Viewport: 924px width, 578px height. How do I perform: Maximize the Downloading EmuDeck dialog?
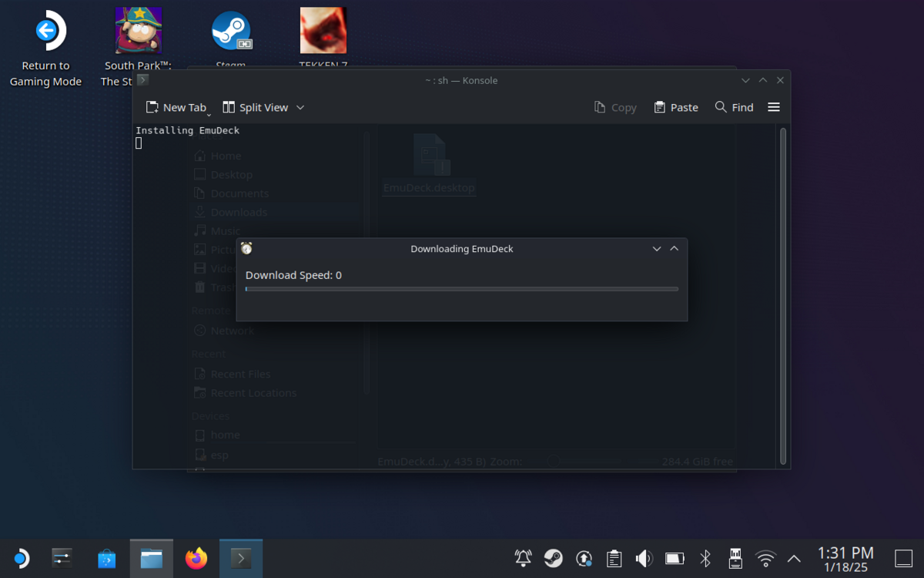(675, 248)
